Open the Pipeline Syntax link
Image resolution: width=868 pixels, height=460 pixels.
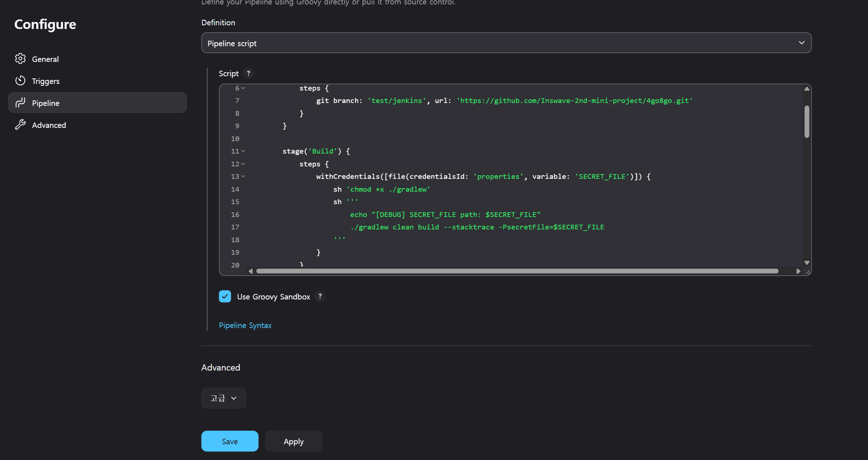click(x=245, y=325)
